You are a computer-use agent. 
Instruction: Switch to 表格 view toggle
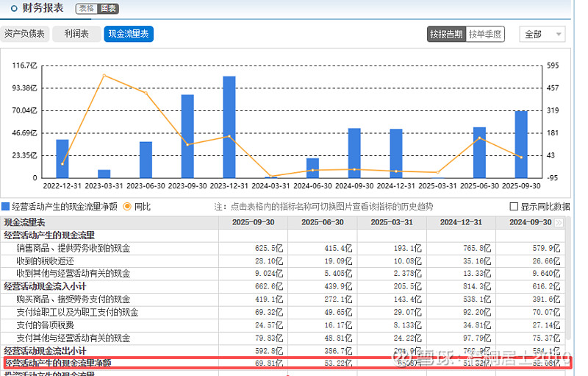tap(86, 9)
